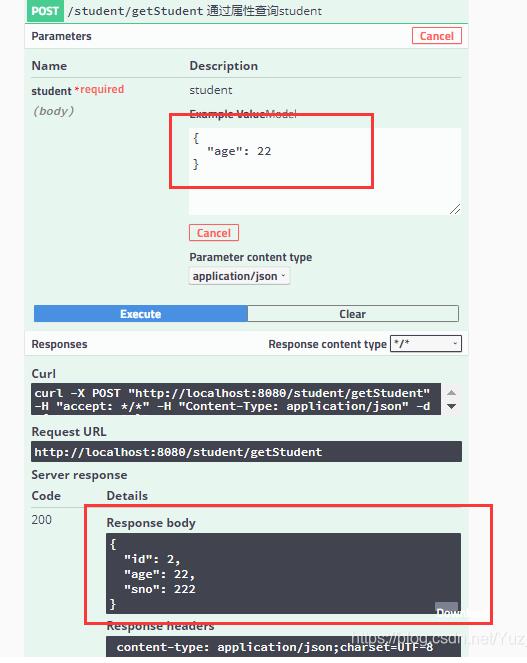This screenshot has height=663, width=527.
Task: Switch to the Model tab
Action: pyautogui.click(x=281, y=114)
